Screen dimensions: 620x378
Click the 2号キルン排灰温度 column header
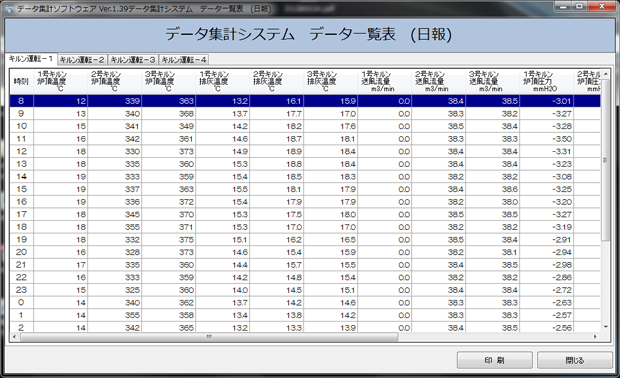(276, 81)
